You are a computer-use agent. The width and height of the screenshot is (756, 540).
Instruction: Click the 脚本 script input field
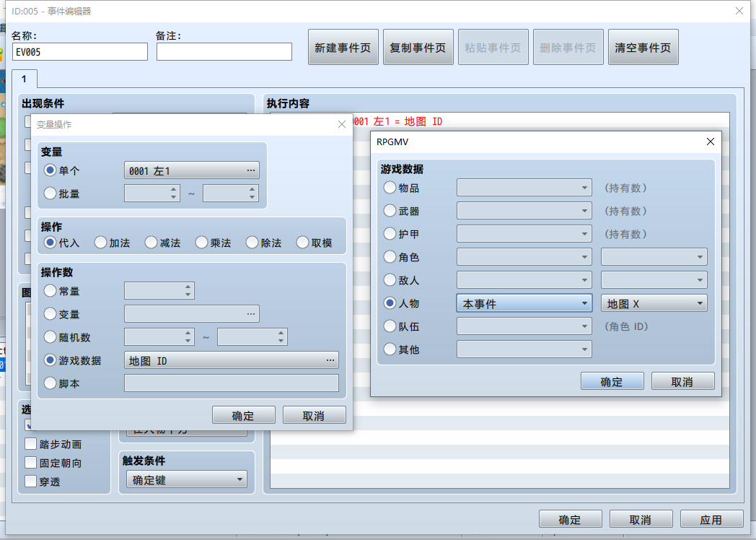pyautogui.click(x=232, y=383)
